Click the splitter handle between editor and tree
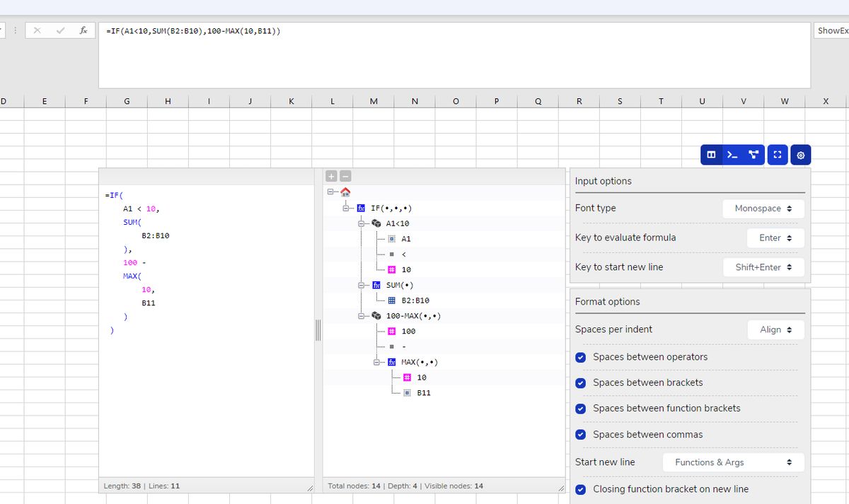The height and width of the screenshot is (504, 849). pos(318,330)
